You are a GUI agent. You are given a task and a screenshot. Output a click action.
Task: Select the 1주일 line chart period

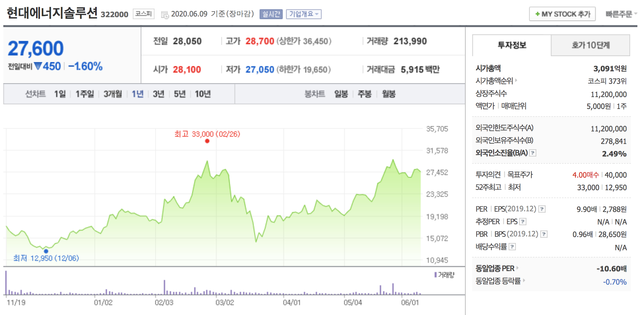pos(85,94)
